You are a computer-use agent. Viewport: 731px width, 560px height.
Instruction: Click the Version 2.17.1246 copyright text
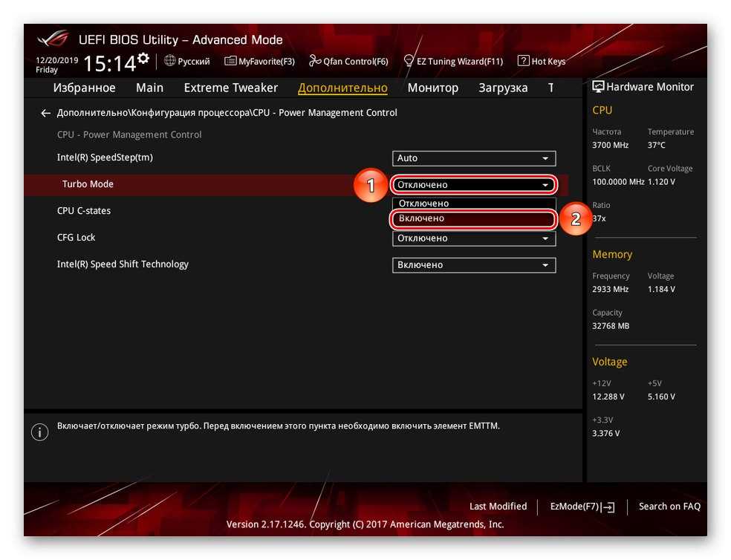pos(365,524)
